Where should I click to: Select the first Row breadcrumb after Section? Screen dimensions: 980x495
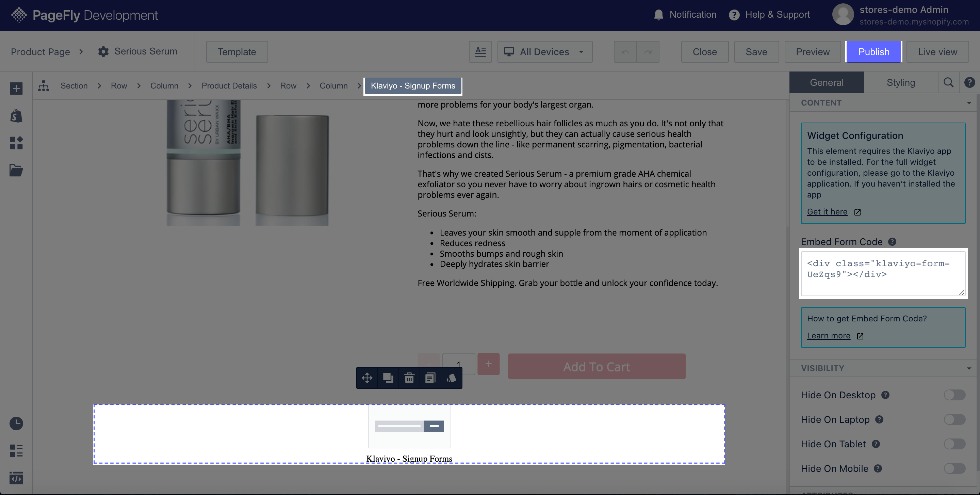click(119, 85)
